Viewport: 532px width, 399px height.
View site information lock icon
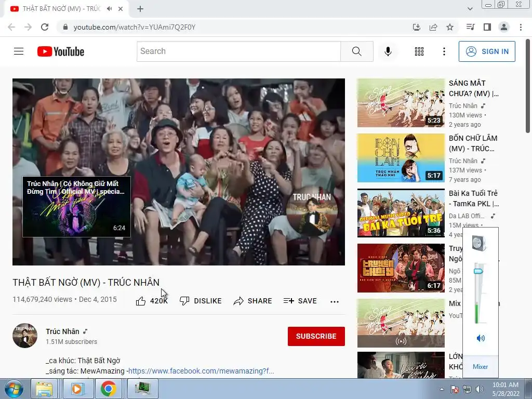click(x=65, y=27)
